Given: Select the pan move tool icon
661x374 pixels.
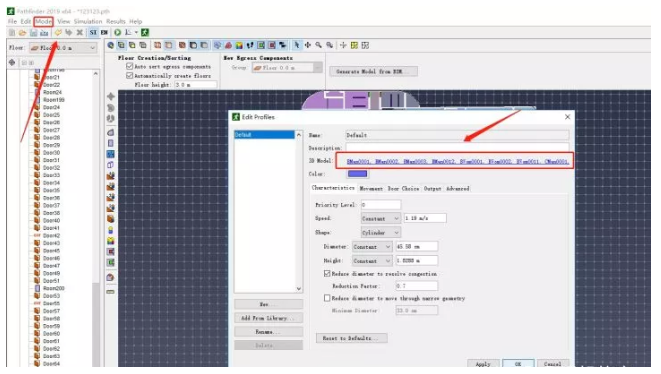Looking at the screenshot, I should (308, 45).
